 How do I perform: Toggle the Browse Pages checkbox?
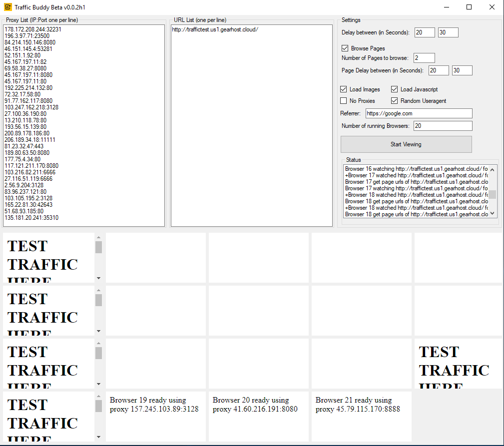(x=345, y=48)
